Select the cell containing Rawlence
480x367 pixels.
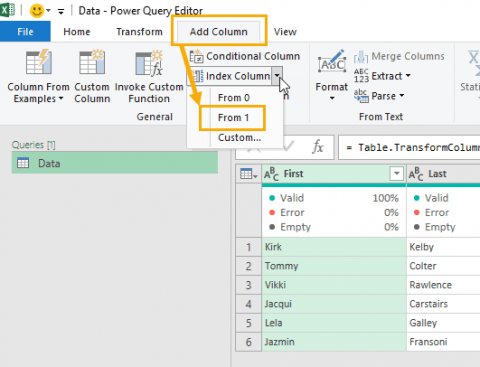[x=443, y=285]
